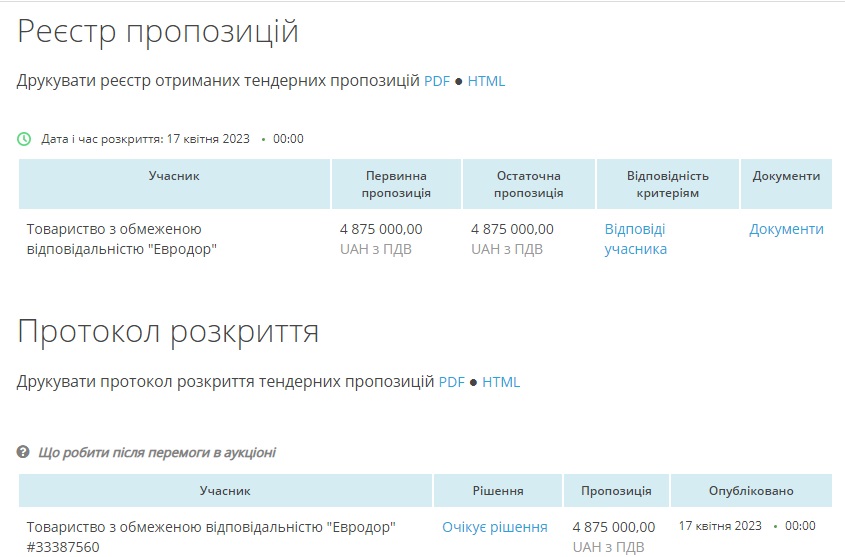The width and height of the screenshot is (845, 557).
Task: Click 'Опубліковано' column header
Action: click(x=751, y=491)
